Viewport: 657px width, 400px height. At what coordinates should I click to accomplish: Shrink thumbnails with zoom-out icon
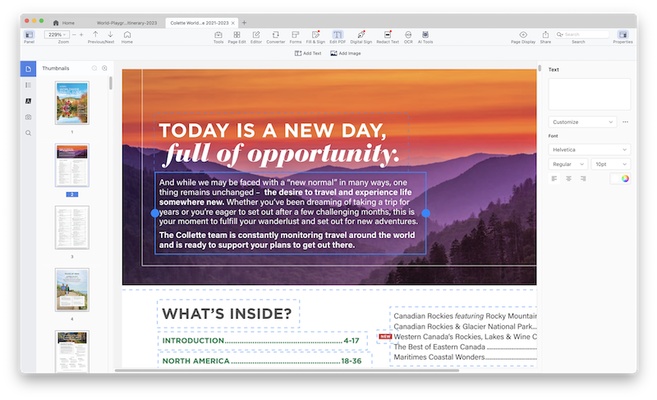(94, 68)
